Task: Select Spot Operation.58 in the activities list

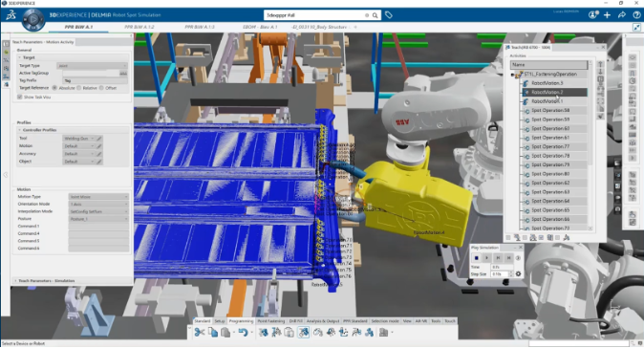Action: pyautogui.click(x=550, y=110)
